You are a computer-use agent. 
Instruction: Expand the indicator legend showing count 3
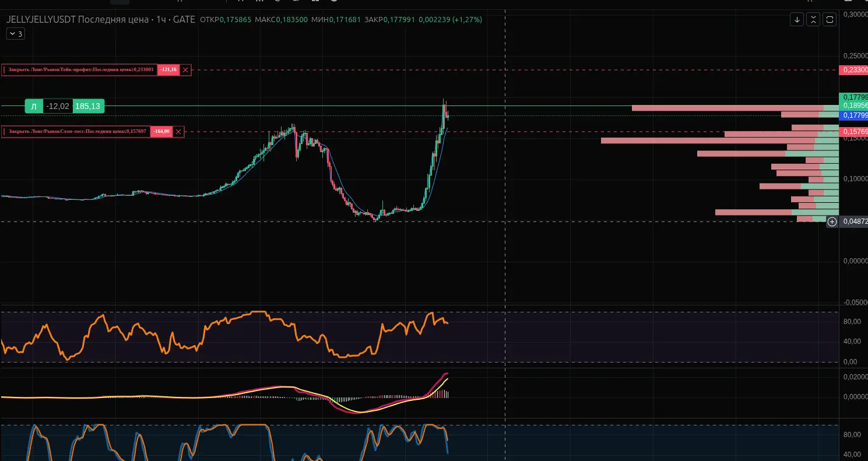[x=15, y=34]
